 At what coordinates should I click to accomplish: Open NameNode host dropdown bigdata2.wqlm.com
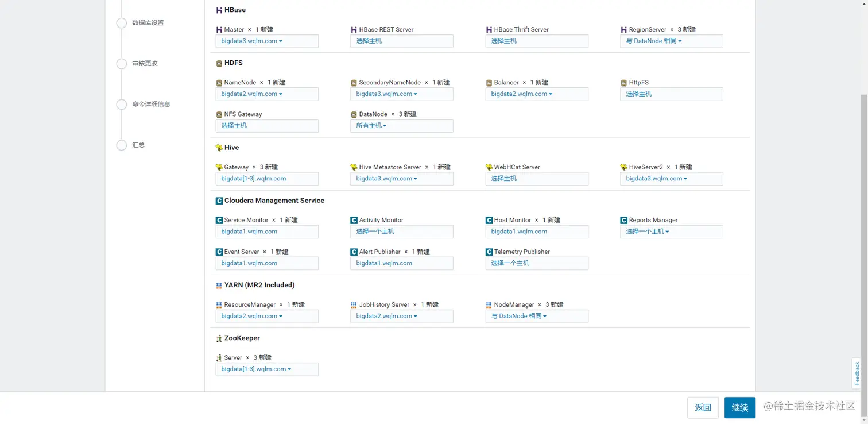[267, 94]
